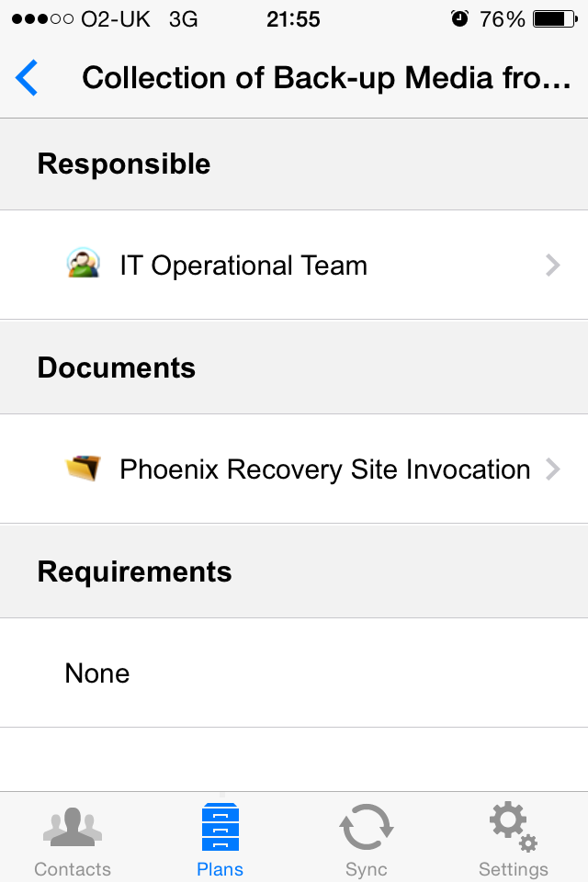Open the Contacts tab icon
This screenshot has width=588, height=882.
73,827
